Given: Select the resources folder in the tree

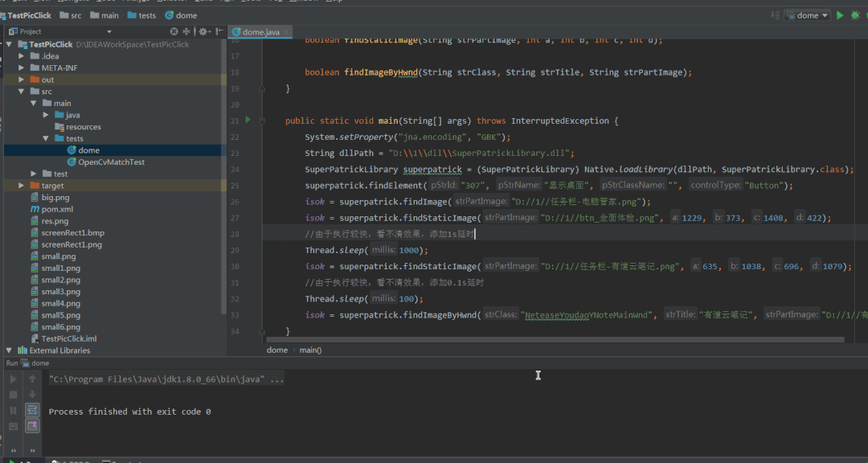Looking at the screenshot, I should coord(78,127).
